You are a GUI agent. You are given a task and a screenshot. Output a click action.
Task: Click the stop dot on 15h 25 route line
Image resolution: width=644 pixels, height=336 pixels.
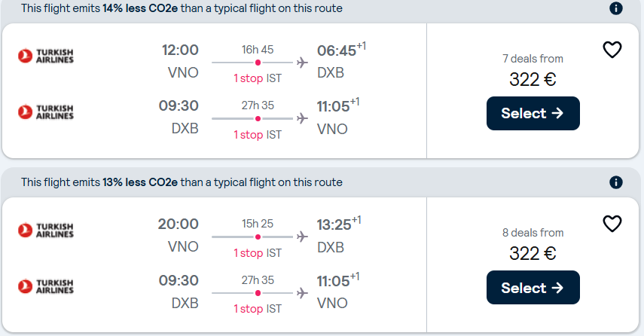click(x=258, y=237)
